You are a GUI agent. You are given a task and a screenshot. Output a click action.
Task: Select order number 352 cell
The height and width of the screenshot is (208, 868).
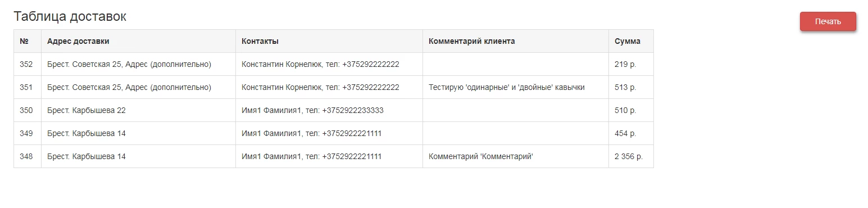(28, 64)
